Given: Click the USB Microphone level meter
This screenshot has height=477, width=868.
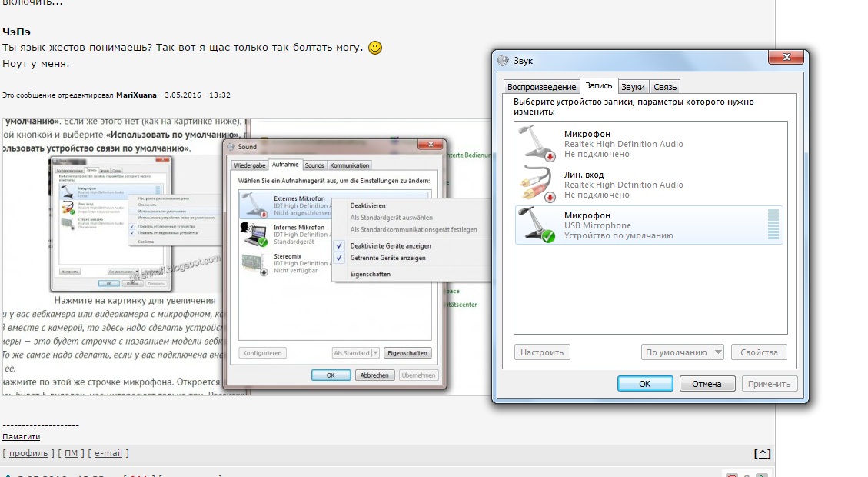Looking at the screenshot, I should [x=773, y=225].
